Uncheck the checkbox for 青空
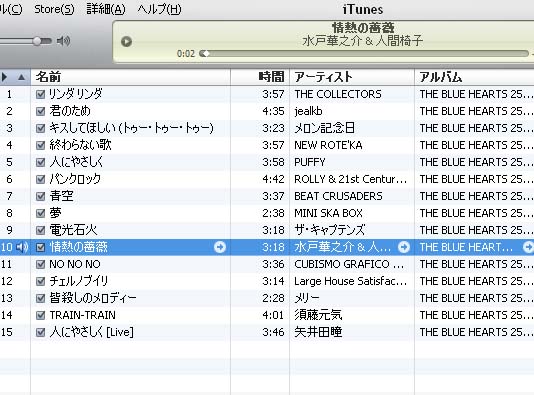This screenshot has height=395, width=534. 41,196
